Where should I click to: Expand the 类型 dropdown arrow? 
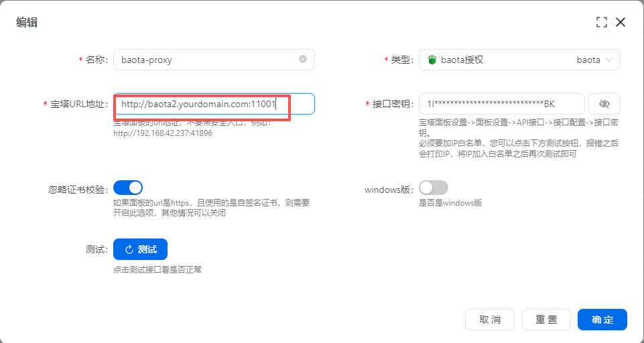pyautogui.click(x=608, y=60)
